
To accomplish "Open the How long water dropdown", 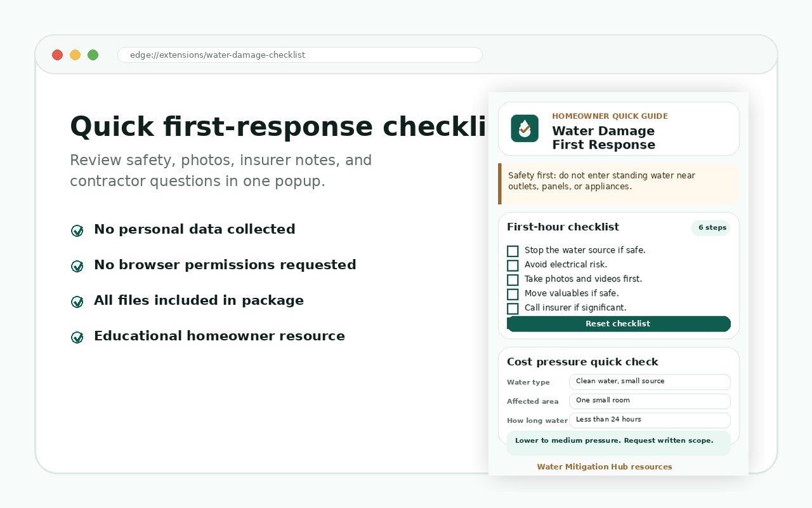I will (650, 420).
